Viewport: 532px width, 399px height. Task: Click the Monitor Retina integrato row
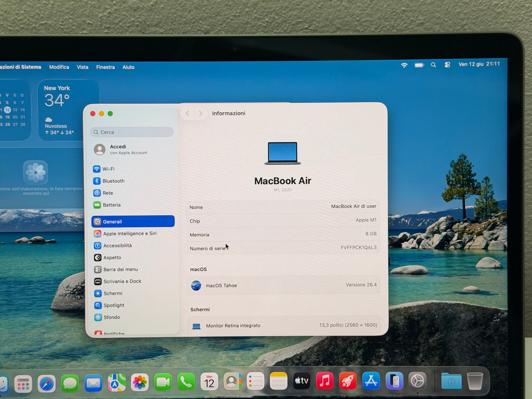point(283,325)
